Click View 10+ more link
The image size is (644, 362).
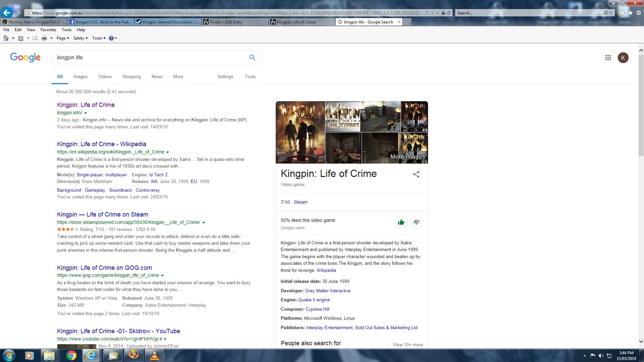click(x=408, y=345)
